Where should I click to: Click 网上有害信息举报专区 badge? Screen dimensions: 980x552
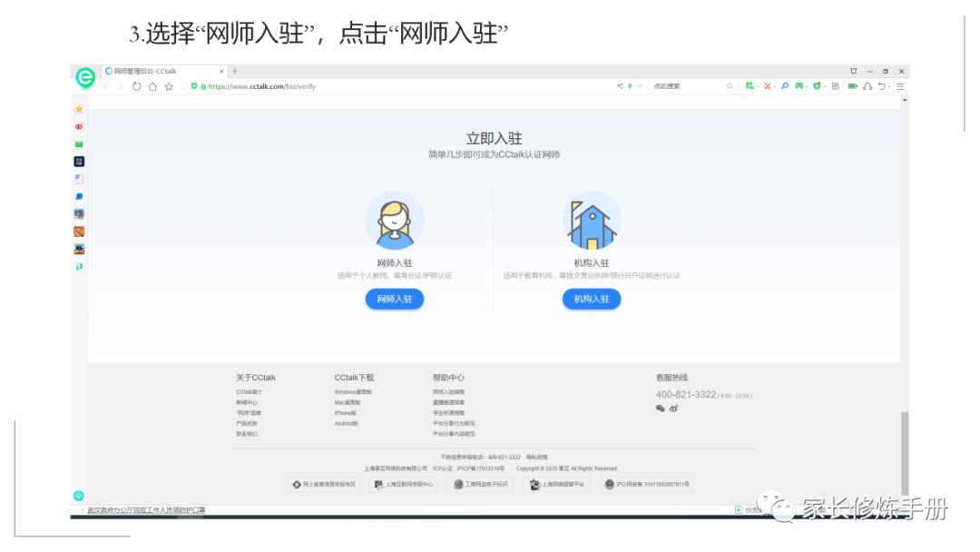click(x=324, y=485)
